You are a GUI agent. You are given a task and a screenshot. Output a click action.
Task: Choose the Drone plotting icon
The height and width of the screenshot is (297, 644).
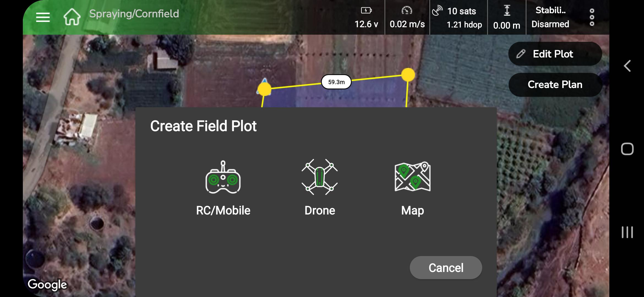320,177
